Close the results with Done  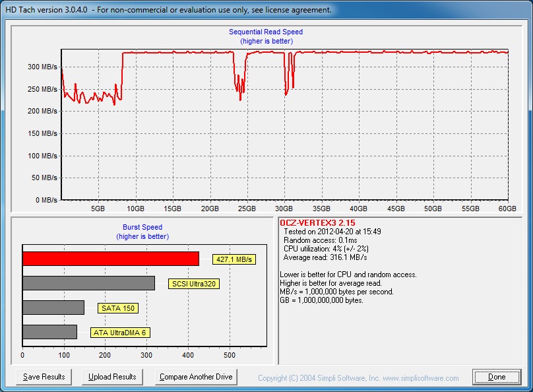pos(497,377)
